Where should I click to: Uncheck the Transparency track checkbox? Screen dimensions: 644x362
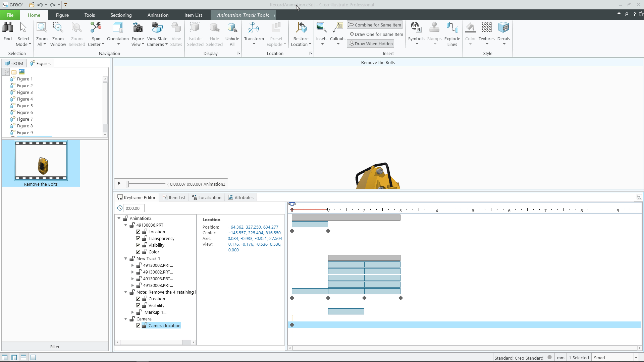(138, 238)
